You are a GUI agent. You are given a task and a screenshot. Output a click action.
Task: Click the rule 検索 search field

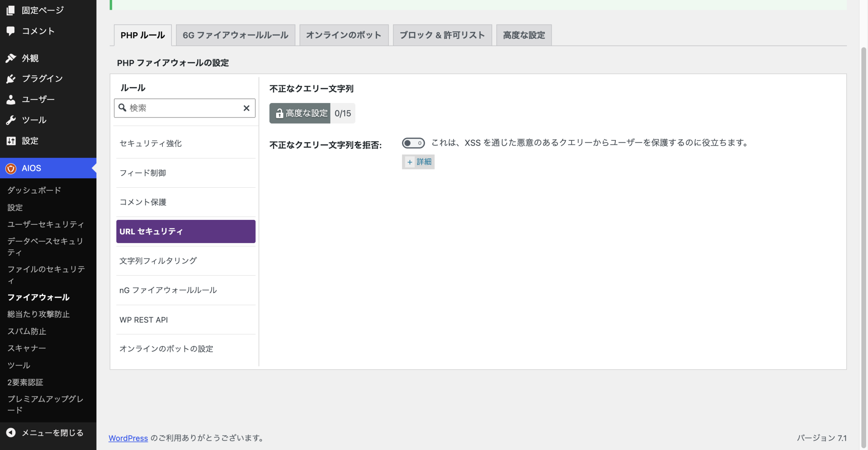point(184,108)
